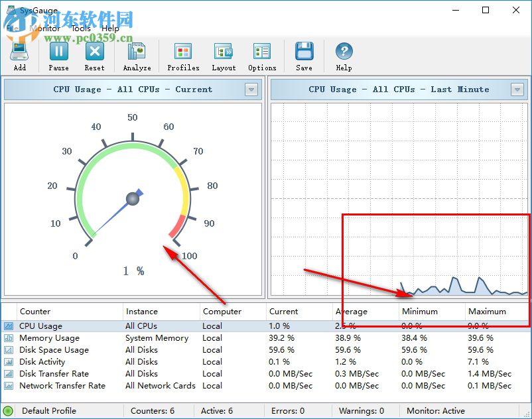The width and height of the screenshot is (532, 419).
Task: Maximize the SysGauge window
Action: tap(486, 10)
